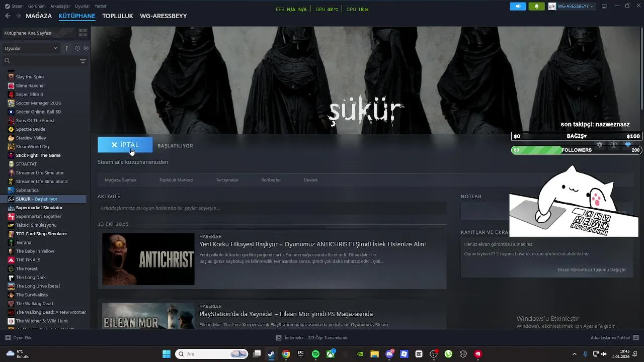Click Stick Fight: The Game icon
Image resolution: width=644 pixels, height=362 pixels.
(x=11, y=155)
